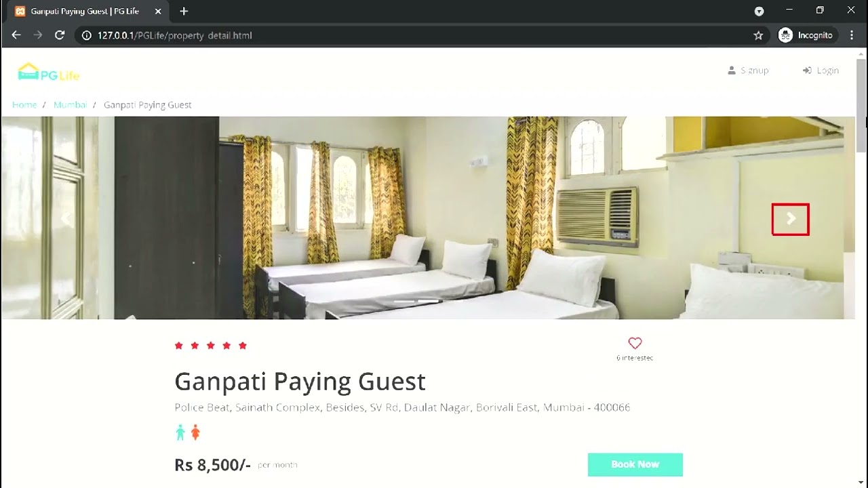Click the PG Life logo
868x488 pixels.
[48, 72]
